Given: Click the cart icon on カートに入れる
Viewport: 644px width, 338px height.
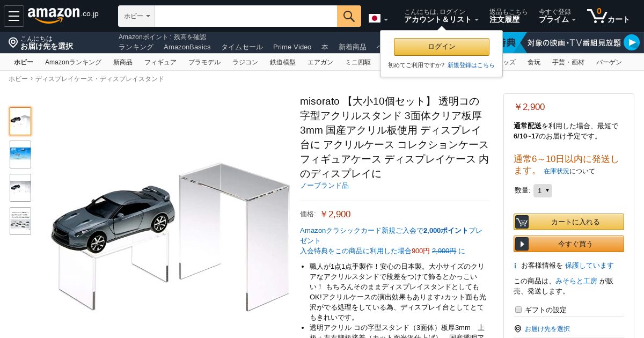Looking at the screenshot, I should point(522,222).
